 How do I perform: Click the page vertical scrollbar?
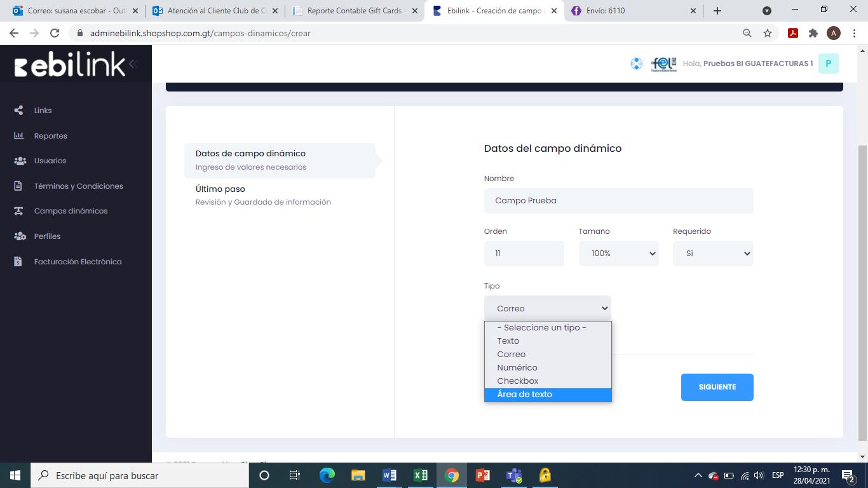862,293
